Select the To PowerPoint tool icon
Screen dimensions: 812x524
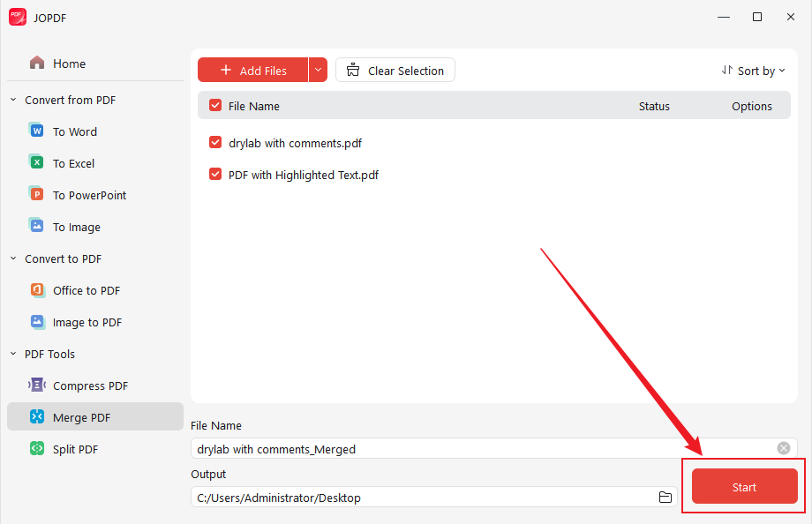(36, 194)
